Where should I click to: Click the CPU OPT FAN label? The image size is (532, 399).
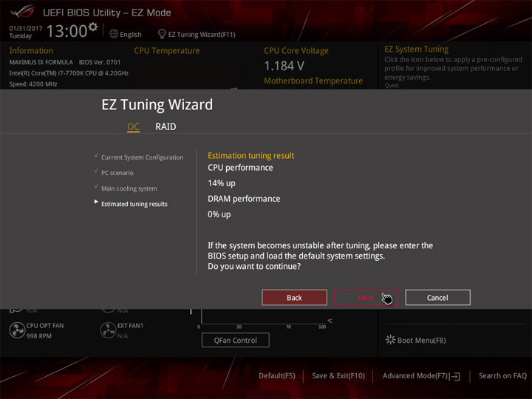tap(45, 325)
